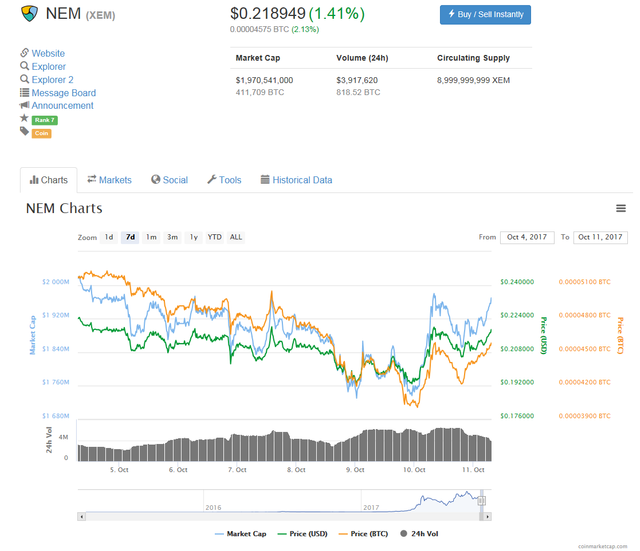Image resolution: width=640 pixels, height=551 pixels.
Task: Click the green Rank 7 badge
Action: coord(44,120)
